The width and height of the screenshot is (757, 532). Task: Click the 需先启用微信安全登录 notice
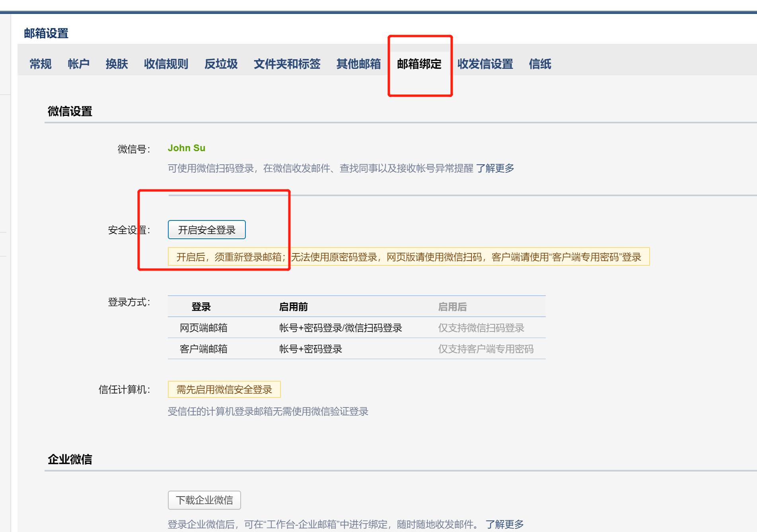(x=224, y=389)
